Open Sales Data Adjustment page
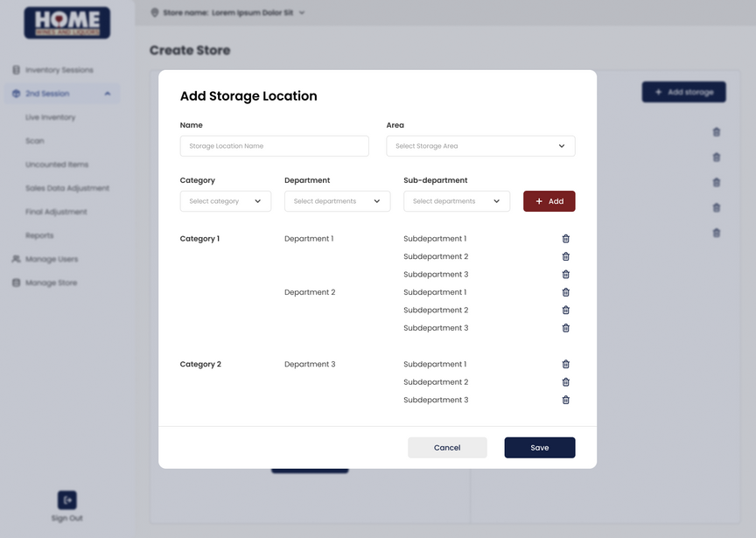 pyautogui.click(x=67, y=188)
